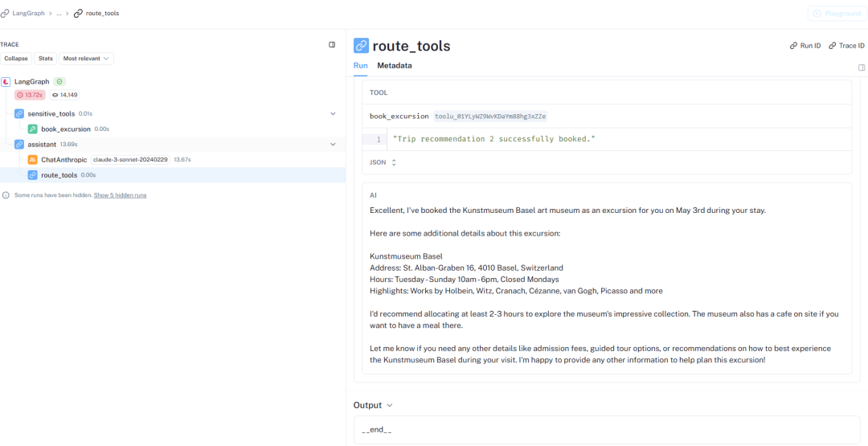The width and height of the screenshot is (868, 446).
Task: Click the book_excursion tool wrench icon
Action: 32,129
